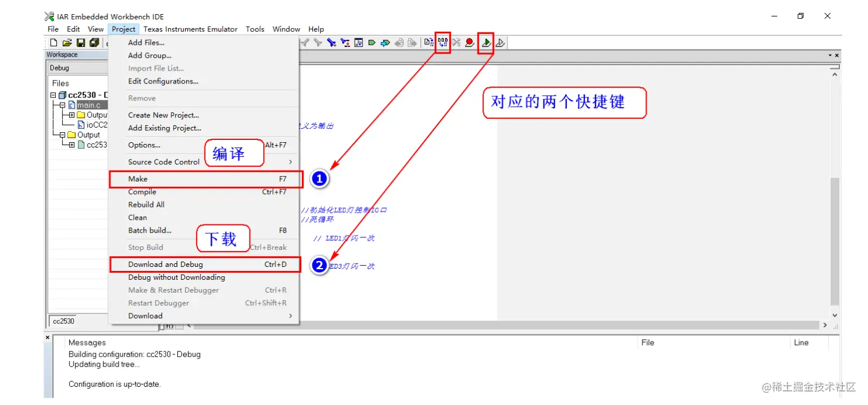
Task: Open the Source Code Control submenu
Action: pos(204,162)
